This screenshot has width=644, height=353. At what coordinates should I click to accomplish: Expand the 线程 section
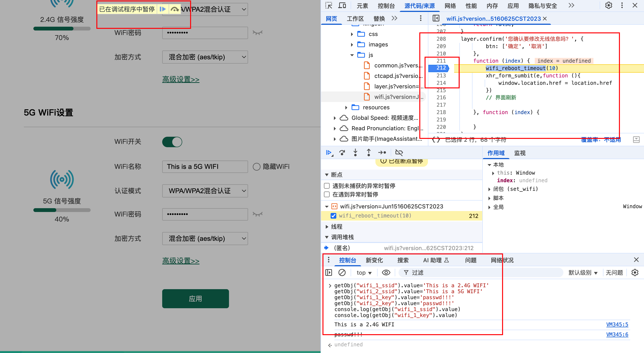[x=327, y=227]
